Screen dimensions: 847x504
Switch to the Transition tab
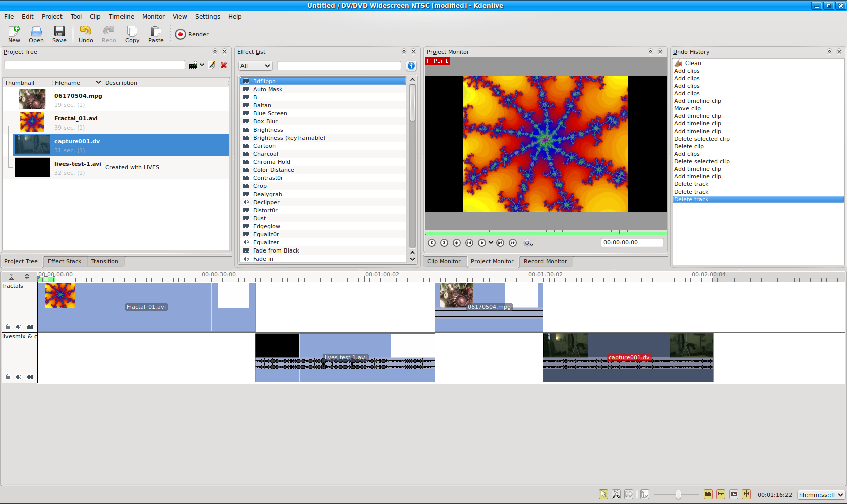[x=105, y=261]
